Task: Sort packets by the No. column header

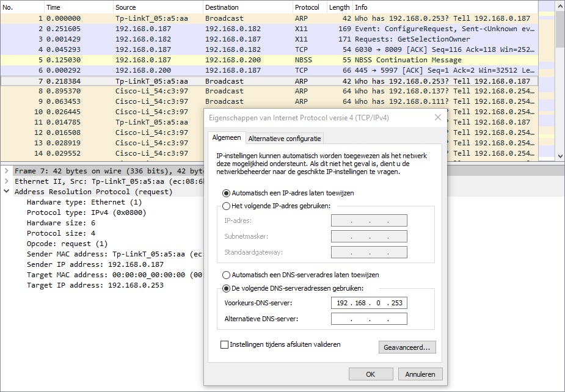Action: (22, 7)
